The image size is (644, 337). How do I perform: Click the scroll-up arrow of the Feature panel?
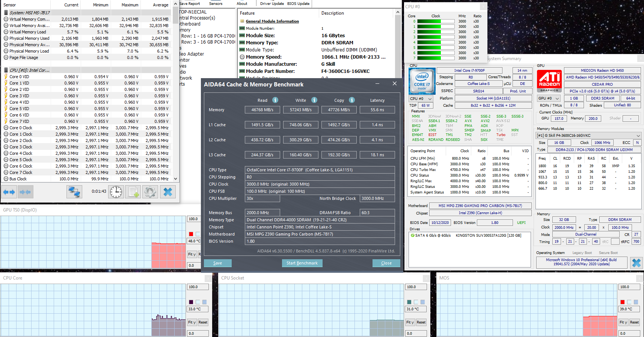click(x=397, y=12)
